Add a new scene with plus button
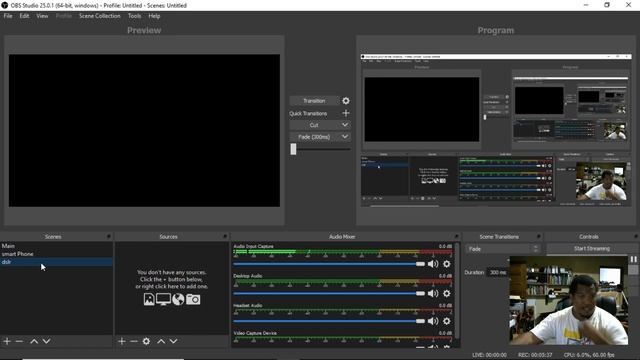The width and height of the screenshot is (640, 360). 7,341
